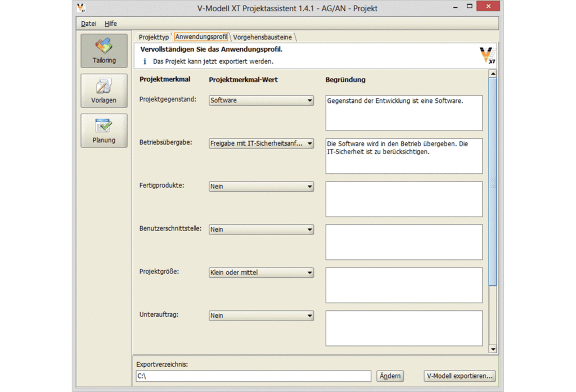Click the scrollbar up arrow
576x392 pixels.
point(493,74)
